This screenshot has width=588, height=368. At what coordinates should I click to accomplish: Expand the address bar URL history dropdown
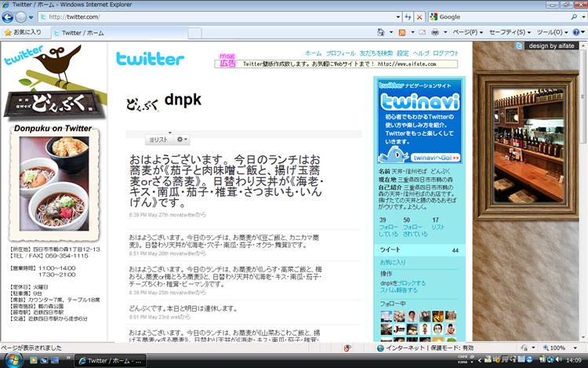[x=397, y=17]
